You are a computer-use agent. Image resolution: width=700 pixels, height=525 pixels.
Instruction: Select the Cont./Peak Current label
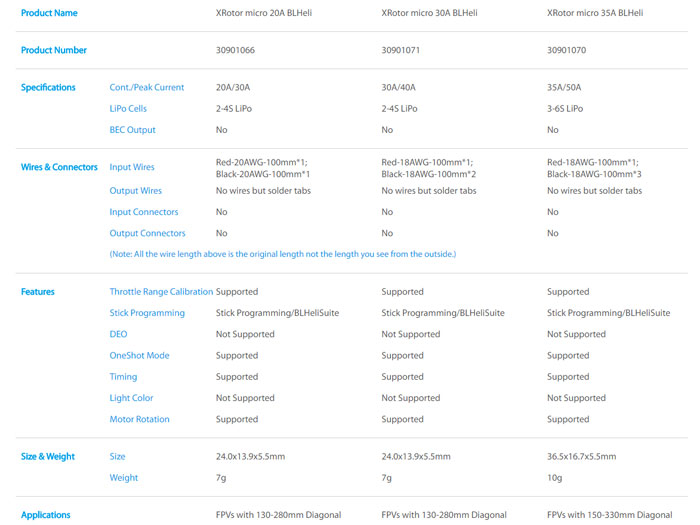[147, 87]
